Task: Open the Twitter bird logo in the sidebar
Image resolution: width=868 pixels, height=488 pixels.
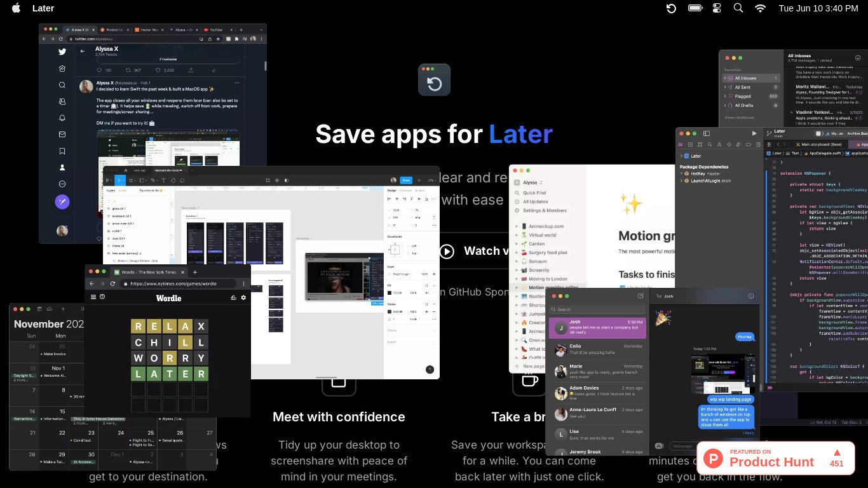Action: tap(62, 52)
